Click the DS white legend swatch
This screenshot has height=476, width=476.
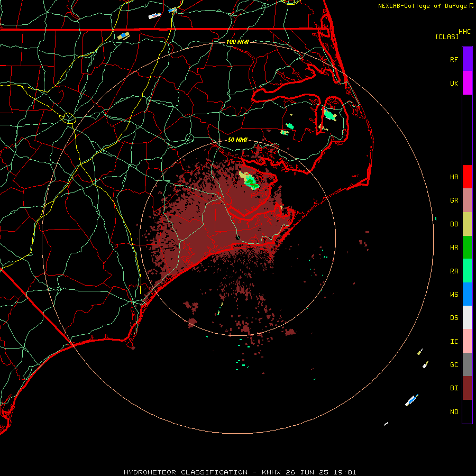pyautogui.click(x=467, y=317)
